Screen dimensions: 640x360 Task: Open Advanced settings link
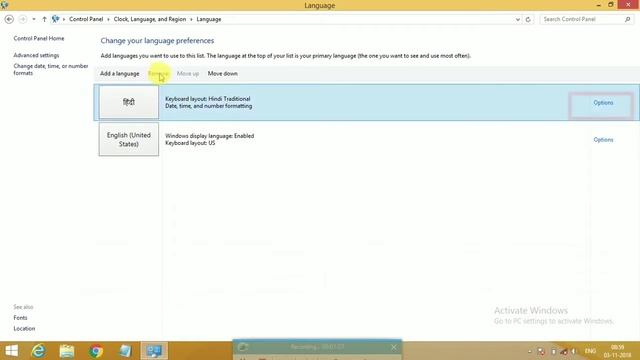(x=36, y=55)
